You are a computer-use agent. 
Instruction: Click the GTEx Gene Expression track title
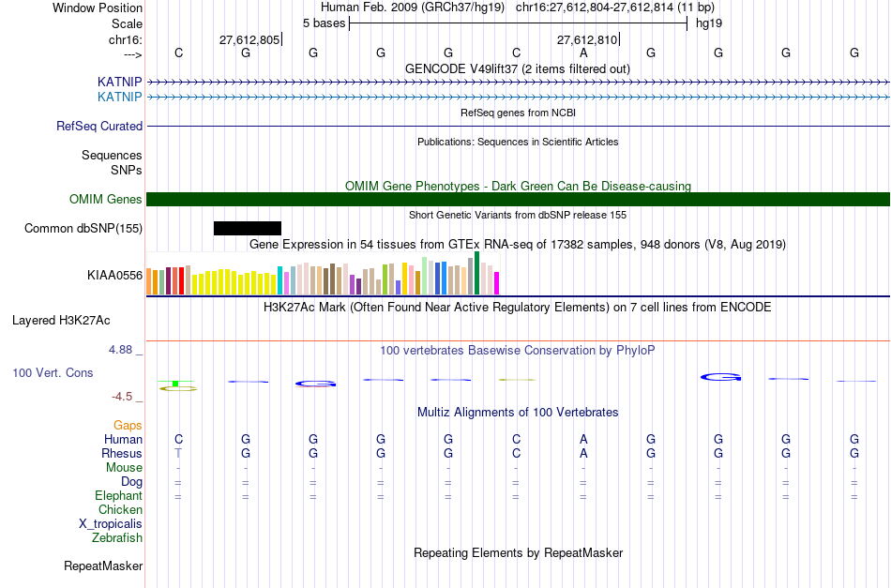(x=518, y=244)
